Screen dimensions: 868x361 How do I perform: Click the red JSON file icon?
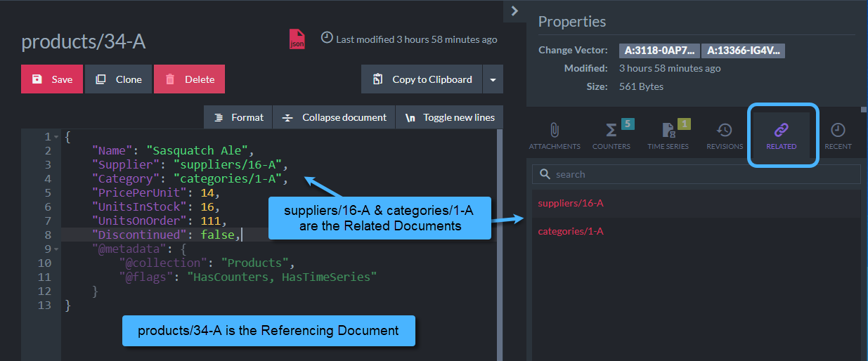[x=297, y=39]
